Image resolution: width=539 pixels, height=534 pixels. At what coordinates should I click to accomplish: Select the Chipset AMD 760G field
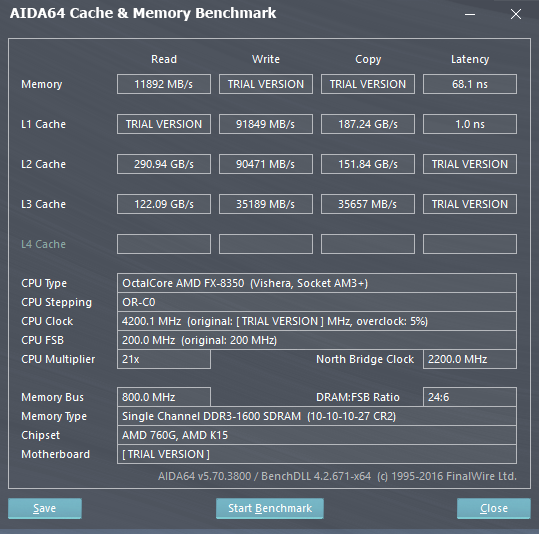[317, 435]
